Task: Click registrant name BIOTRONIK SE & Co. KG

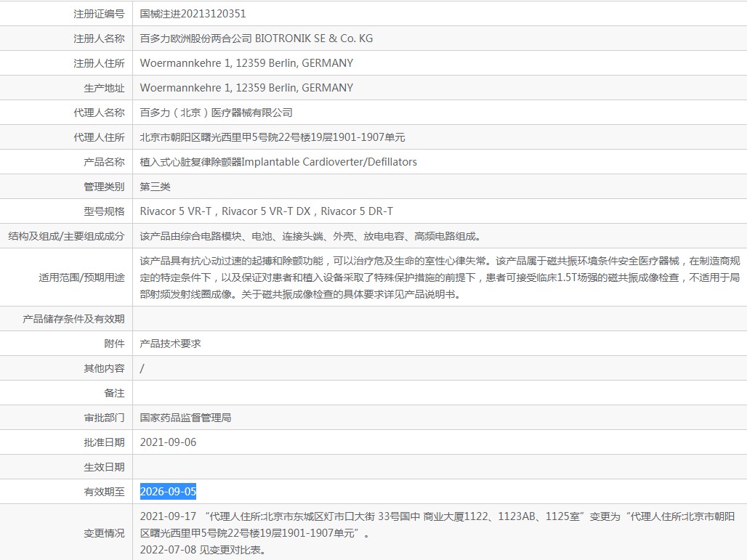Action: pyautogui.click(x=314, y=38)
